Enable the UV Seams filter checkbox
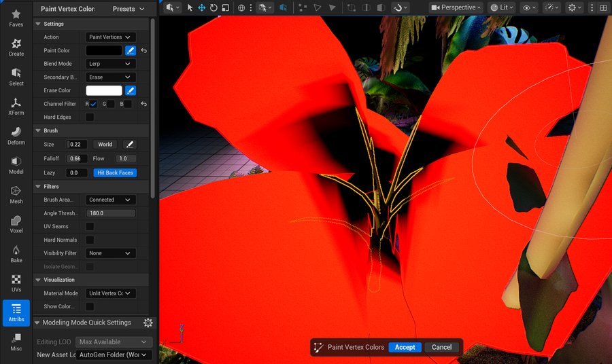Screen dimensions: 612x364 coord(90,226)
